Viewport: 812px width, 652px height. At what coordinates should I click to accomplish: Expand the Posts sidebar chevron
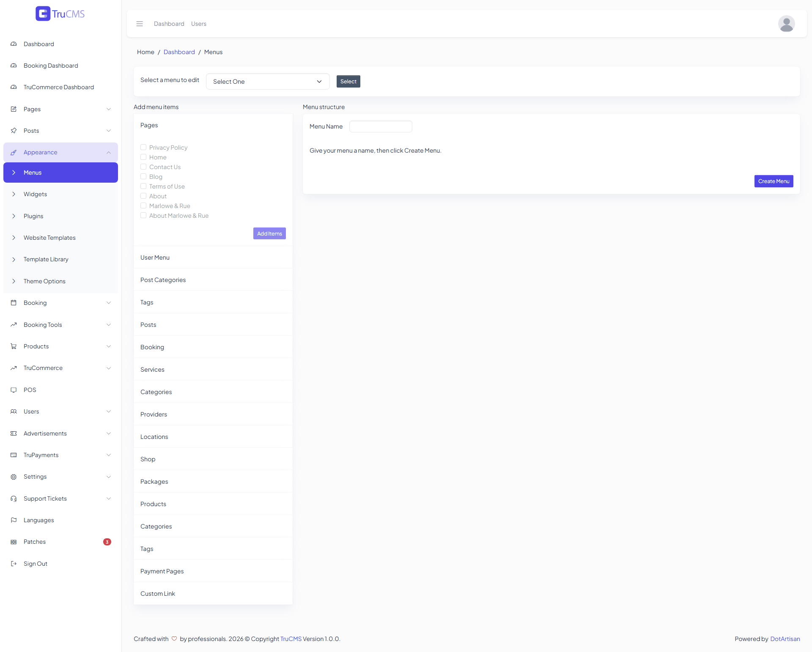click(109, 131)
